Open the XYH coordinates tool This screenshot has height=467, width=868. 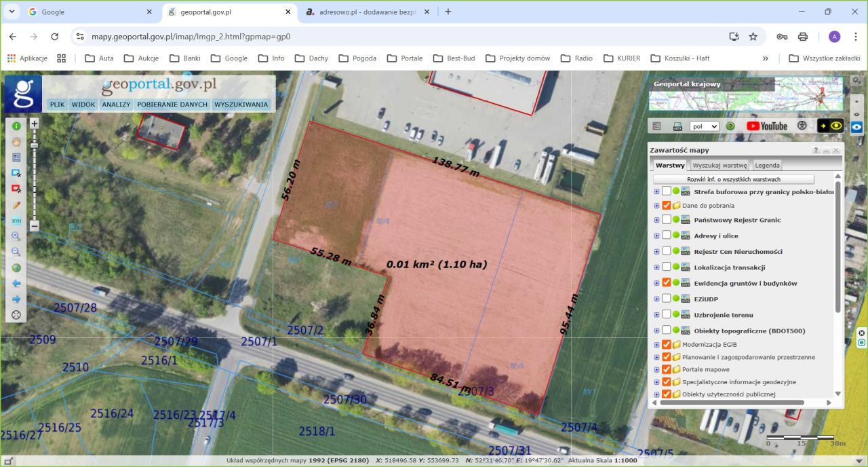click(x=16, y=221)
